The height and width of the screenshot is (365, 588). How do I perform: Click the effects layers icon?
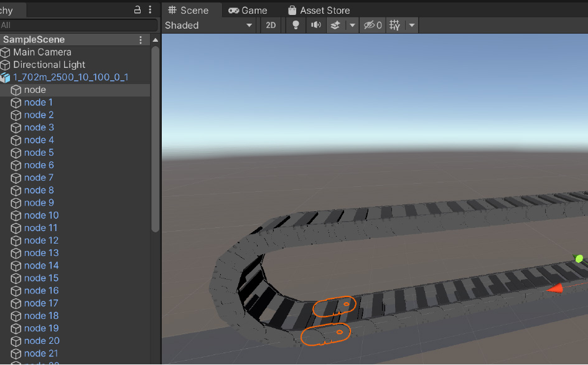pos(335,25)
